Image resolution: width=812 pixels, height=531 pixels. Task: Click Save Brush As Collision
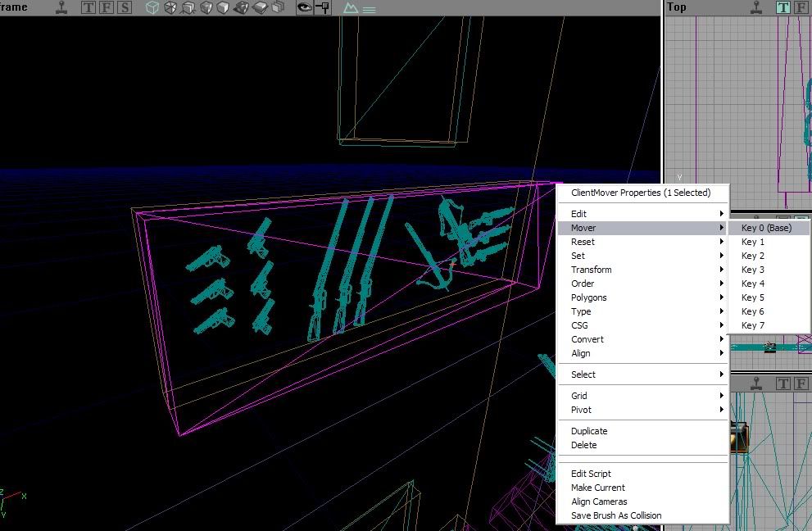point(615,515)
